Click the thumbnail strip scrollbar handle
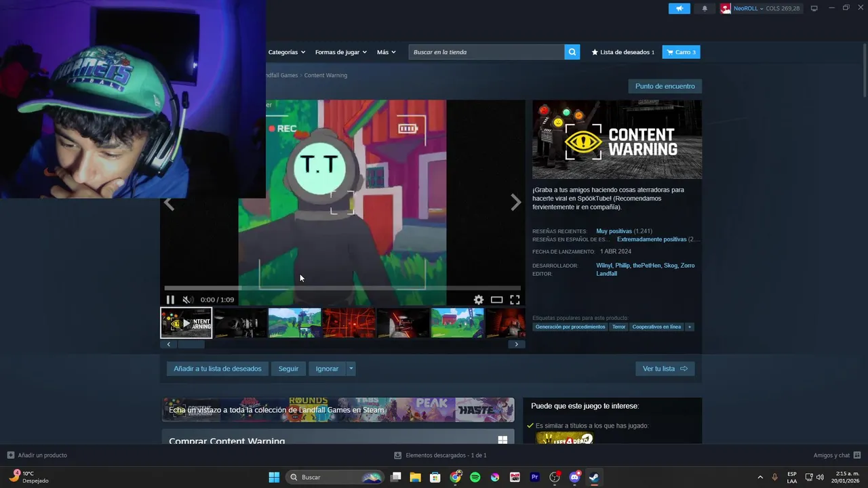The width and height of the screenshot is (868, 488). point(191,344)
